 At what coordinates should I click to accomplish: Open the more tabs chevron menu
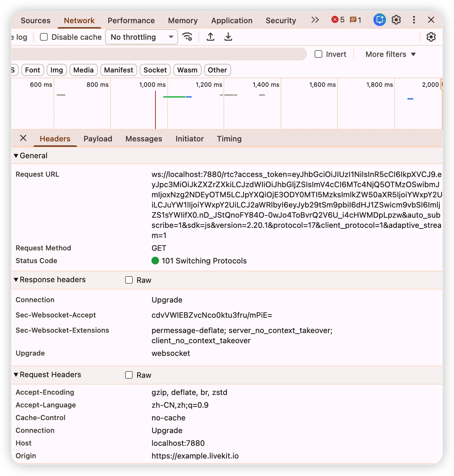point(315,20)
